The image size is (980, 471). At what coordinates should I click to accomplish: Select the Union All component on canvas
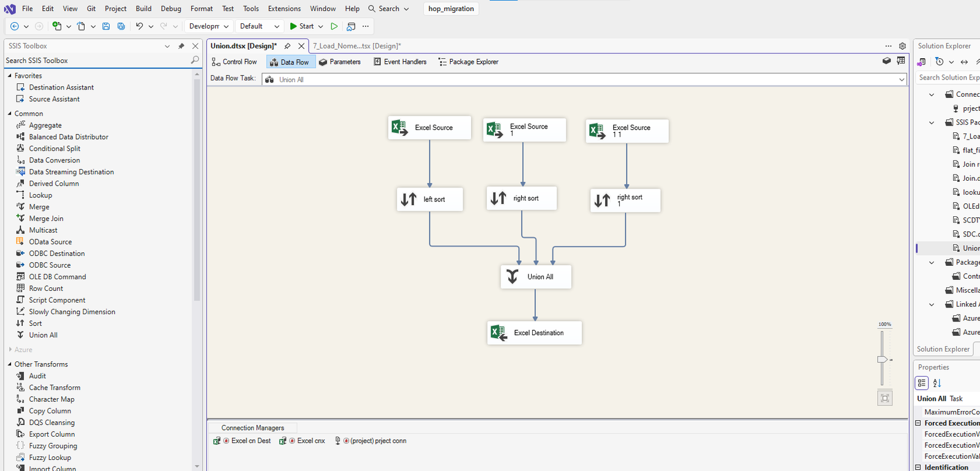pos(536,277)
